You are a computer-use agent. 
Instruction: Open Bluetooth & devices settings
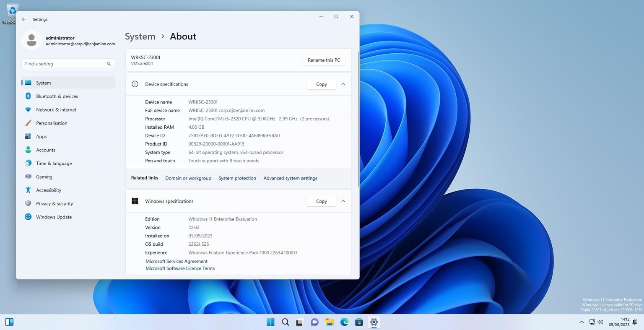[x=68, y=96]
